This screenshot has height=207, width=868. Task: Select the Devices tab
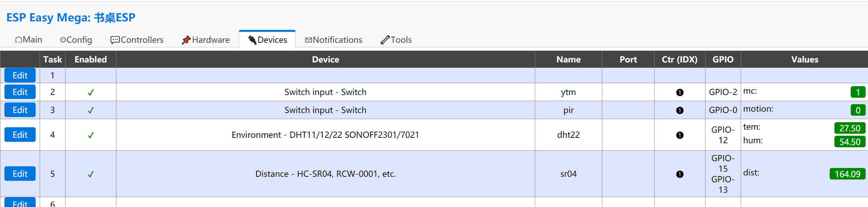[267, 40]
